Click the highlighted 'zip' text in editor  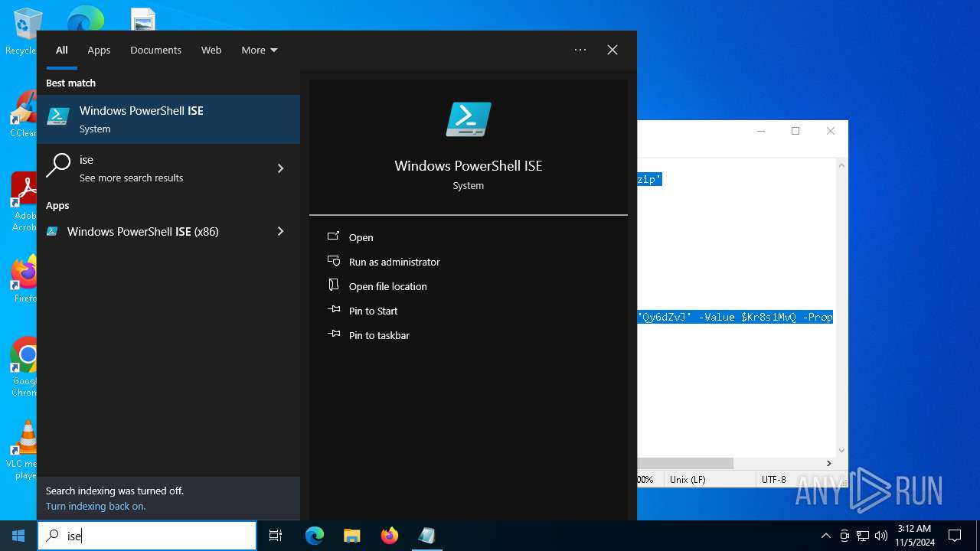coord(649,179)
